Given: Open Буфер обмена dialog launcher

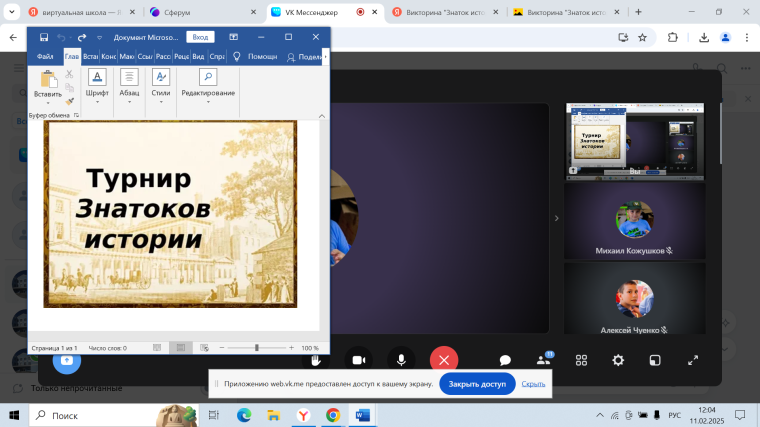Looking at the screenshot, I should click(x=76, y=115).
